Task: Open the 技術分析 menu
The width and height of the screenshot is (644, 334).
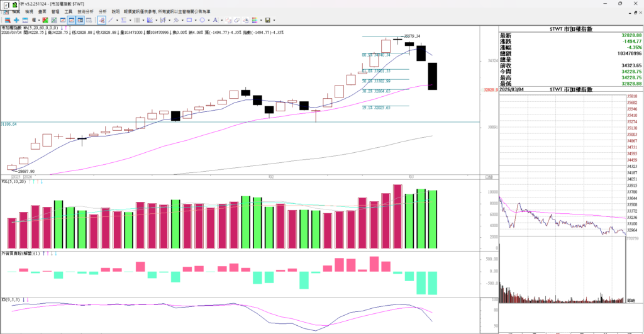Action: 86,11
